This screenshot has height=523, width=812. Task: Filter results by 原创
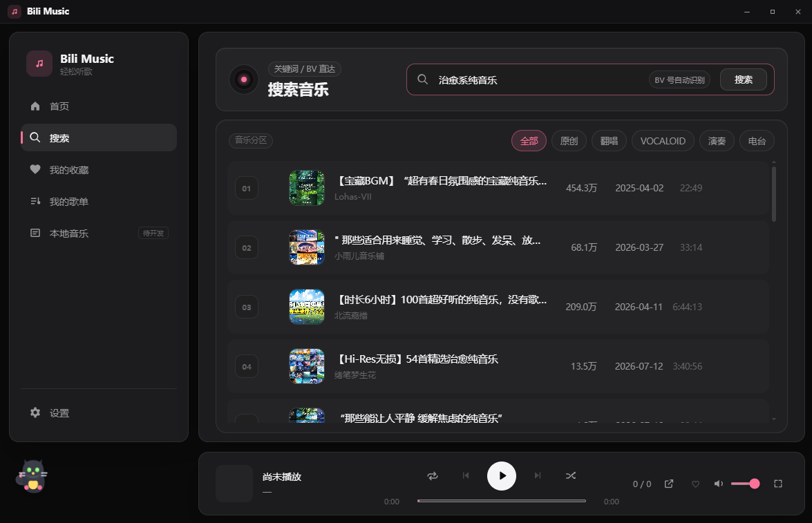(x=569, y=141)
